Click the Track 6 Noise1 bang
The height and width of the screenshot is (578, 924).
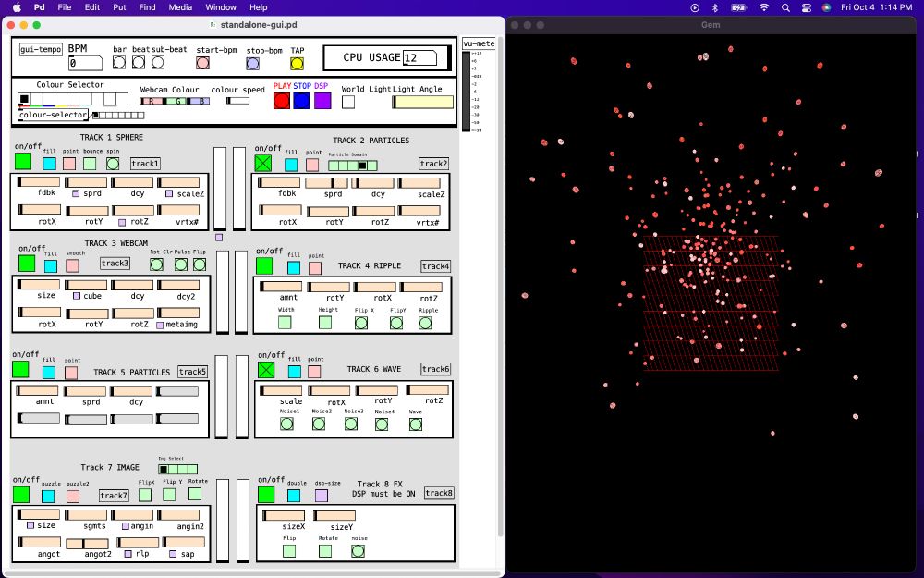[x=287, y=424]
